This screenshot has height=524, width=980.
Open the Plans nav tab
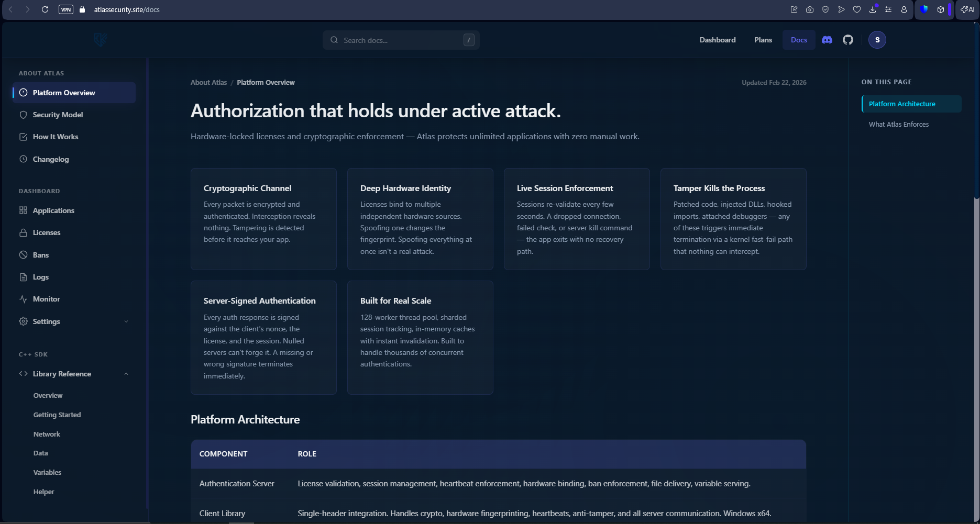763,40
